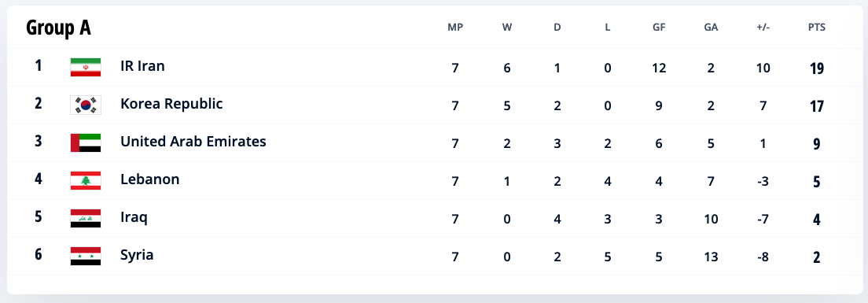868x303 pixels.
Task: Click the Iraq flag icon
Action: (x=85, y=218)
